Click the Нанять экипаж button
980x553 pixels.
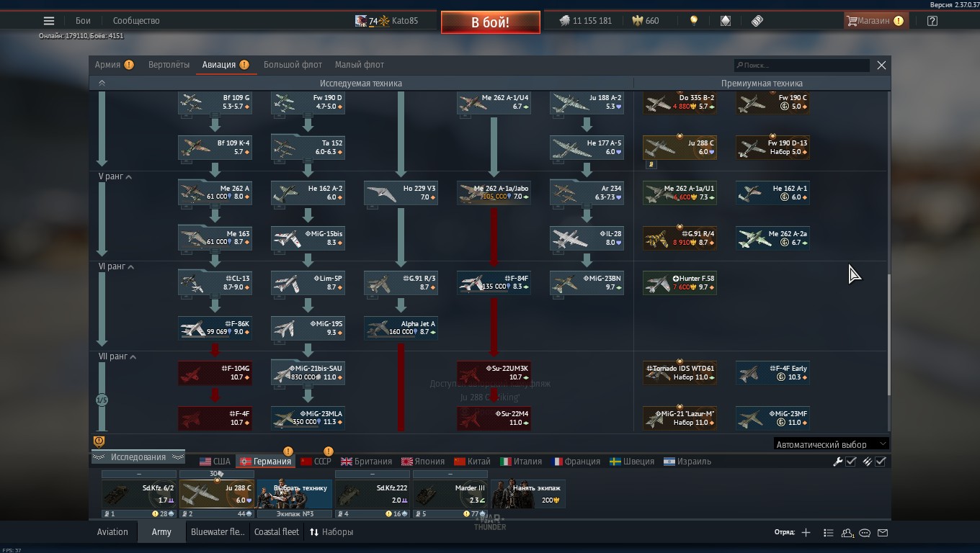tap(528, 495)
